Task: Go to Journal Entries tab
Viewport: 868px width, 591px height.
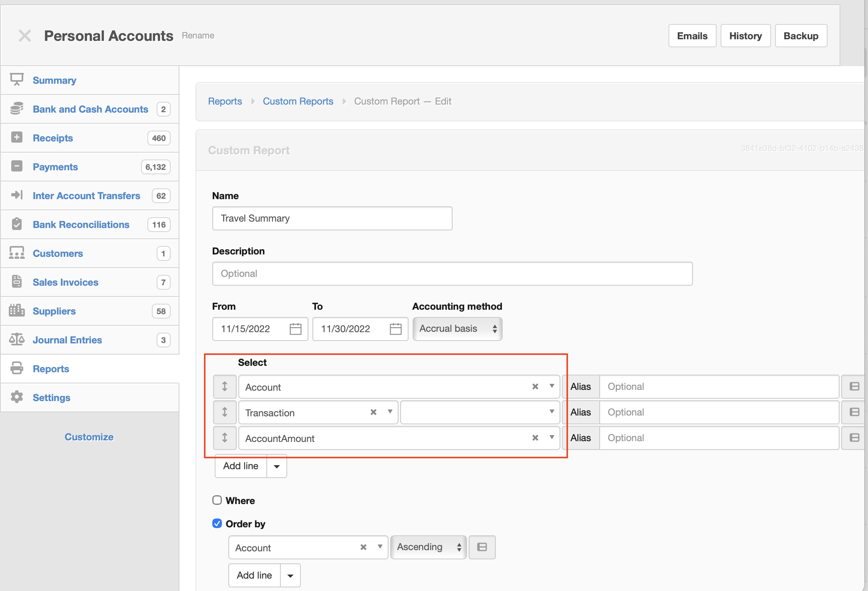Action: (67, 340)
